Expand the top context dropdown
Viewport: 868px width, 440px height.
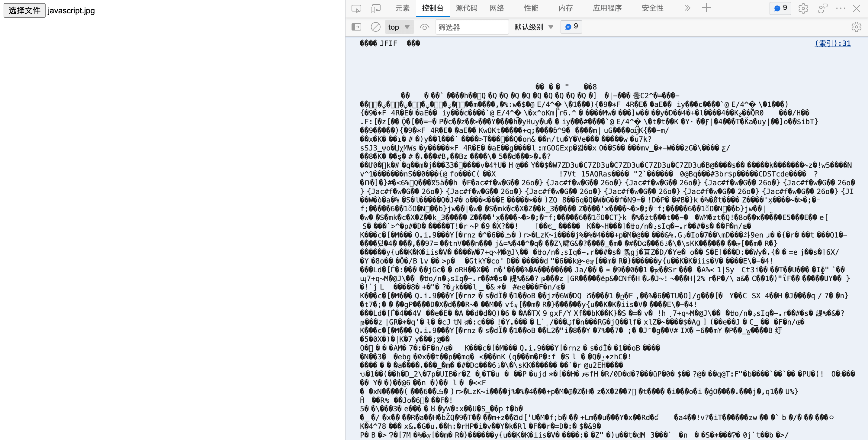(399, 27)
